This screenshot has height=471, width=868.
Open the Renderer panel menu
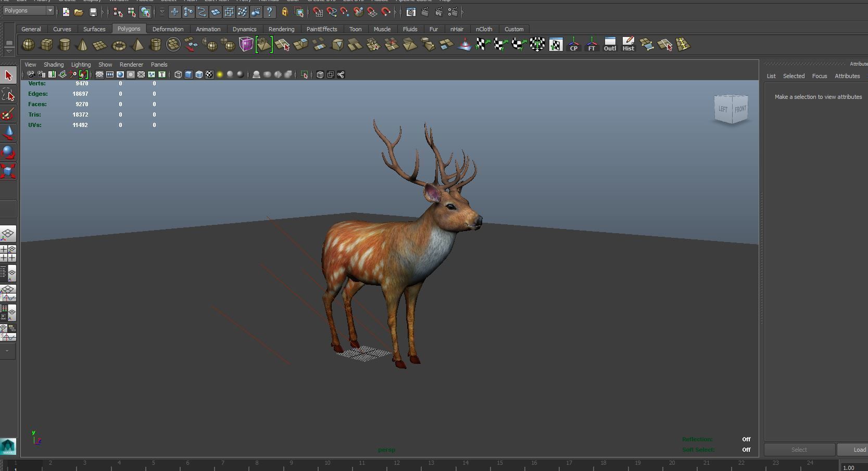[x=131, y=65]
